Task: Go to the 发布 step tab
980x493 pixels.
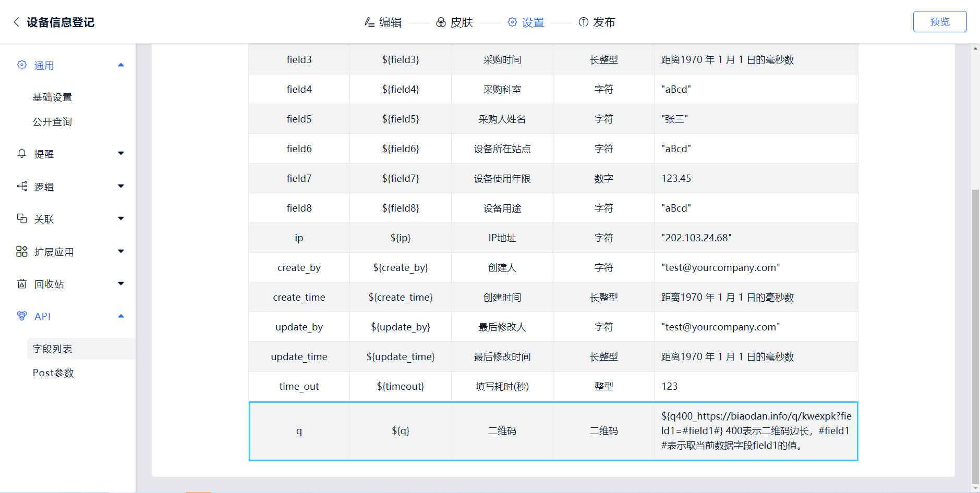Action: [x=597, y=22]
